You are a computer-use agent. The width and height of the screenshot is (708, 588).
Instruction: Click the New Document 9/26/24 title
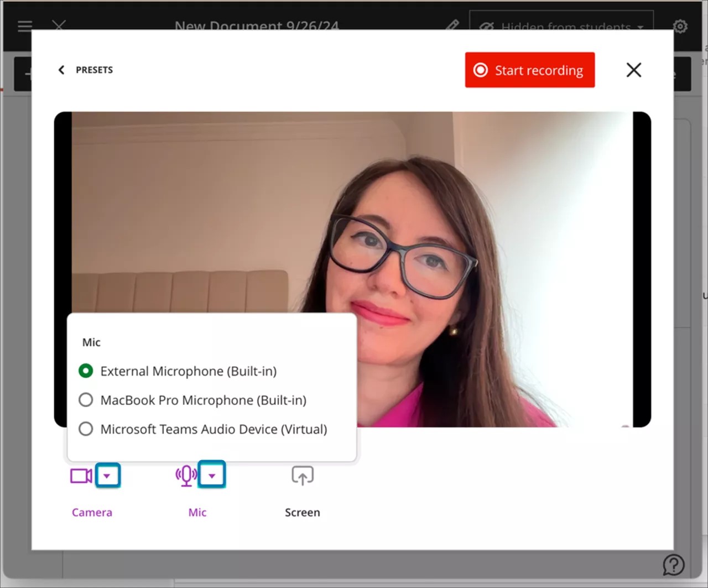pos(257,26)
